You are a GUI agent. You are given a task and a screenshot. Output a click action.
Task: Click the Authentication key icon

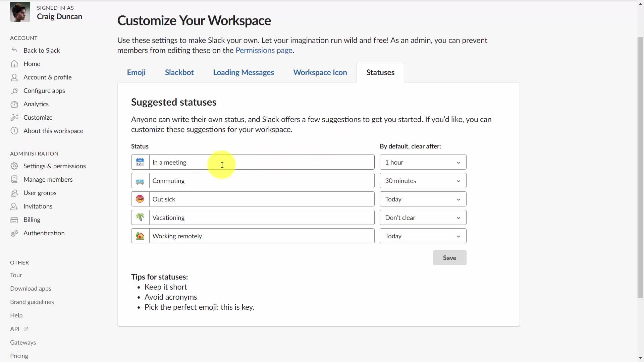pos(14,233)
